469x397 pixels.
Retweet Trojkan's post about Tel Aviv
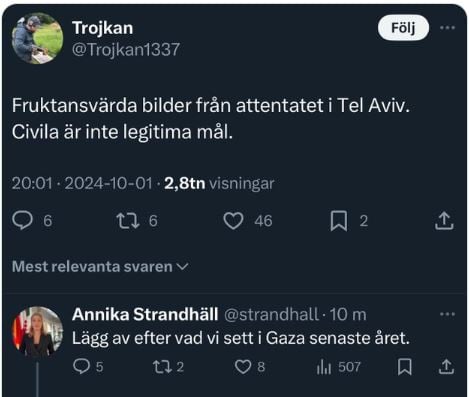[128, 221]
